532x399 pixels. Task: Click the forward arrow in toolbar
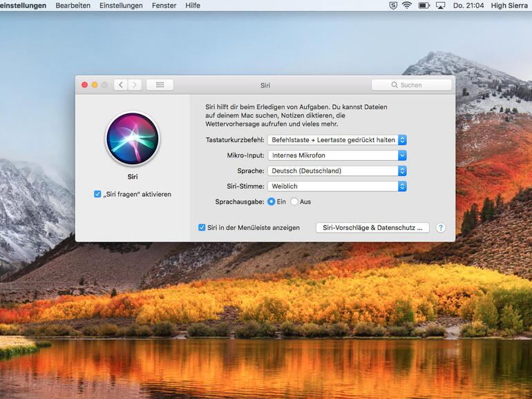click(x=135, y=85)
